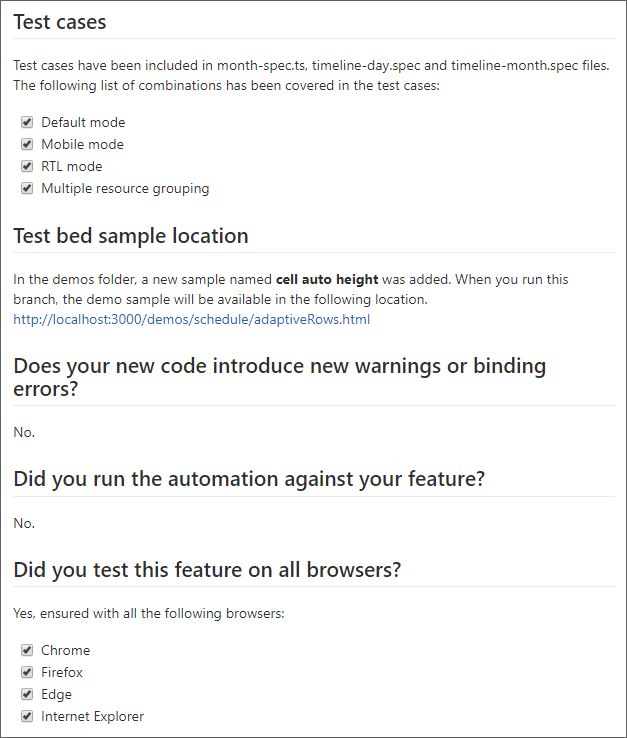Toggle the Mobile mode checkbox

pyautogui.click(x=27, y=144)
